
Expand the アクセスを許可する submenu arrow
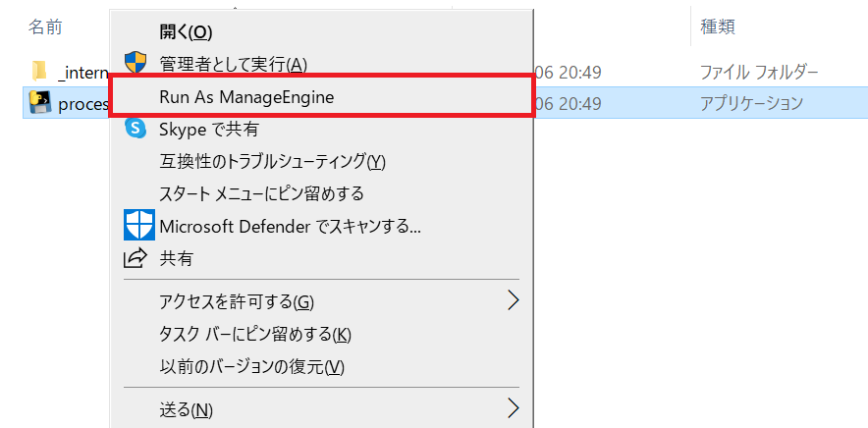click(512, 300)
